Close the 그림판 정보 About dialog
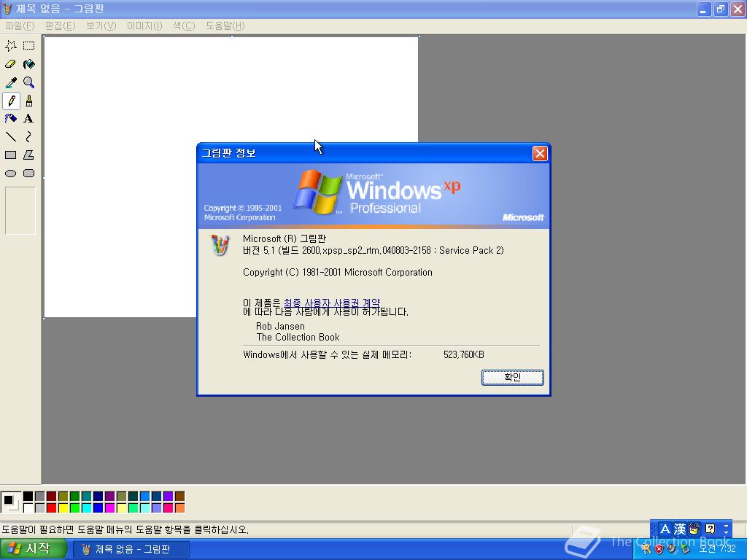This screenshot has height=560, width=747. [539, 153]
